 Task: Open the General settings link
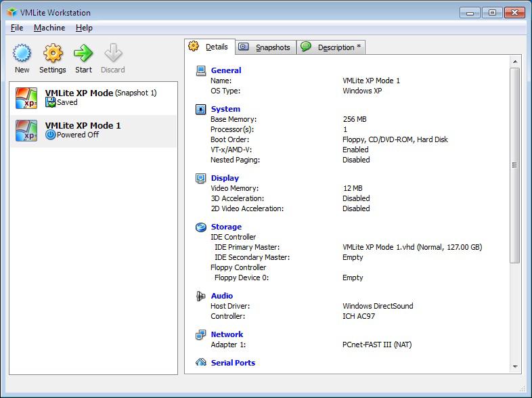tap(226, 70)
